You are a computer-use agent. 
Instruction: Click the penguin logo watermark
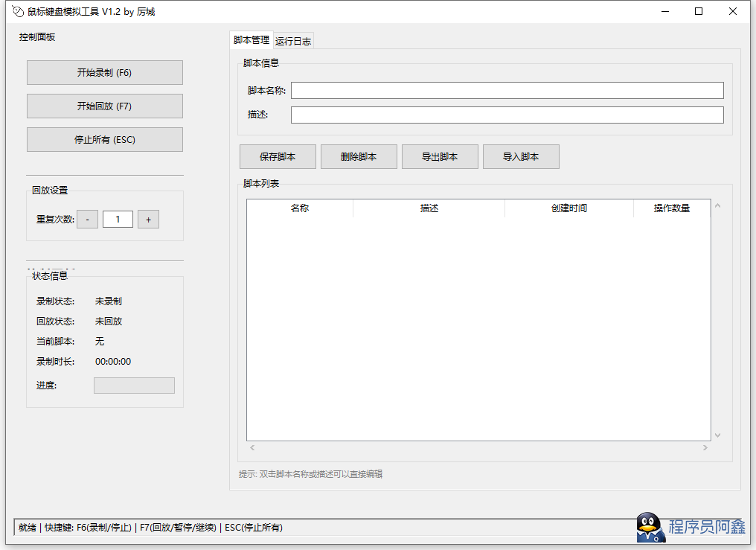click(651, 528)
